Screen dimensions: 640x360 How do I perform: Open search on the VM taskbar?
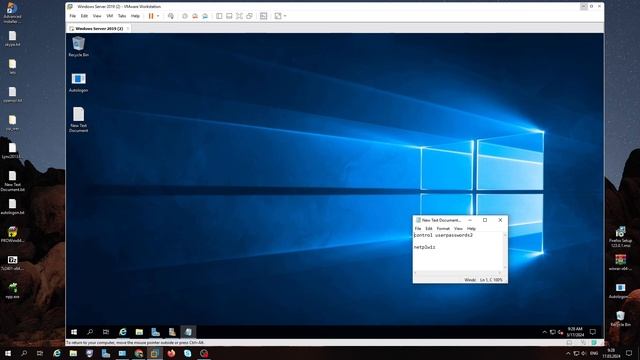tap(90, 332)
